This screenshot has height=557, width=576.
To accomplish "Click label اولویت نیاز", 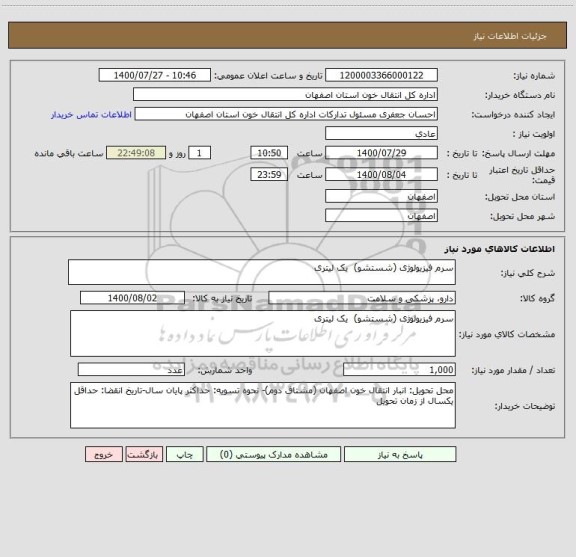I will pos(534,134).
